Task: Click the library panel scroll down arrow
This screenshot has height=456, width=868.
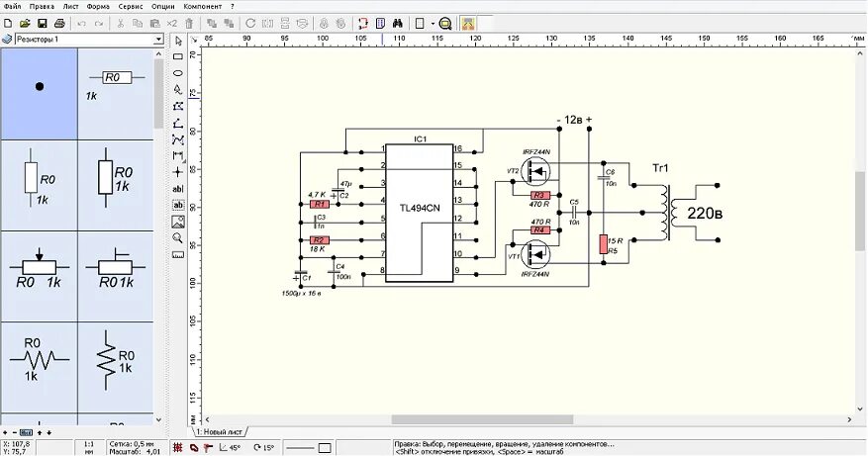Action: [x=159, y=420]
